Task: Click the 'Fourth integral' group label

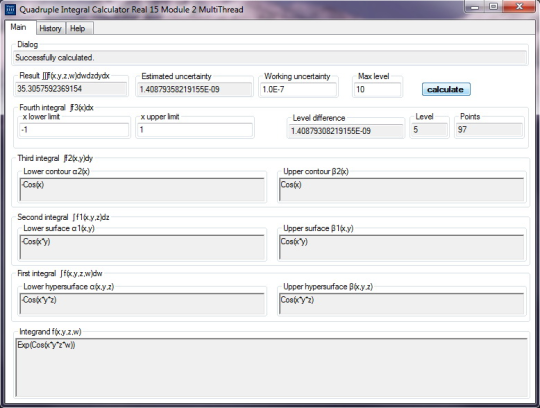Action: coord(56,108)
